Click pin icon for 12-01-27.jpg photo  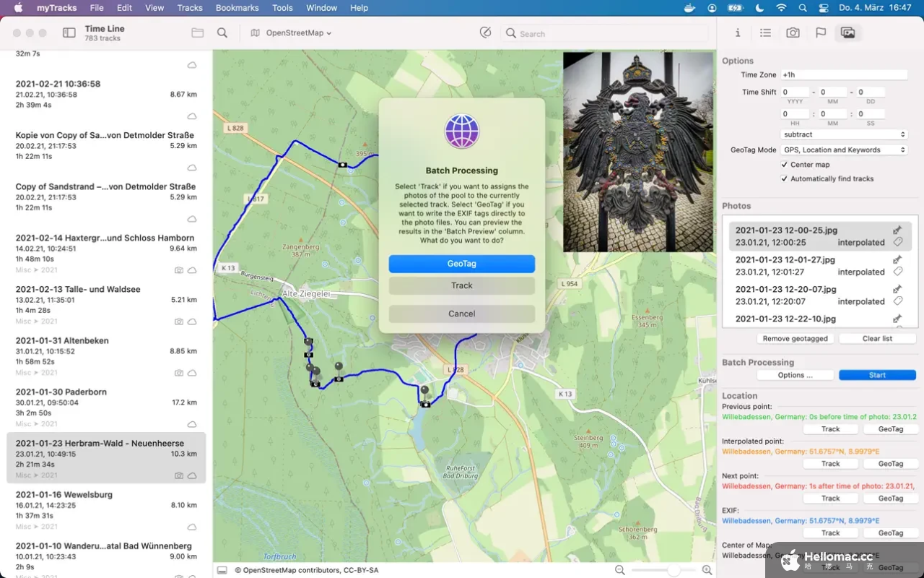click(897, 259)
